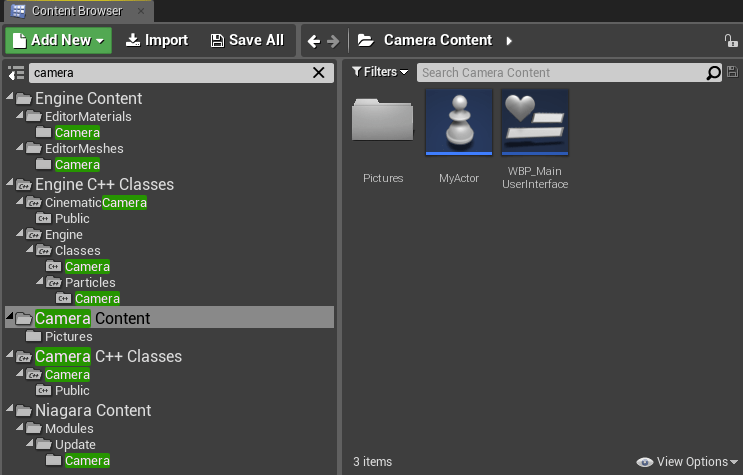The width and height of the screenshot is (743, 475).
Task: Select the Niagara Content tree row
Action: [93, 410]
